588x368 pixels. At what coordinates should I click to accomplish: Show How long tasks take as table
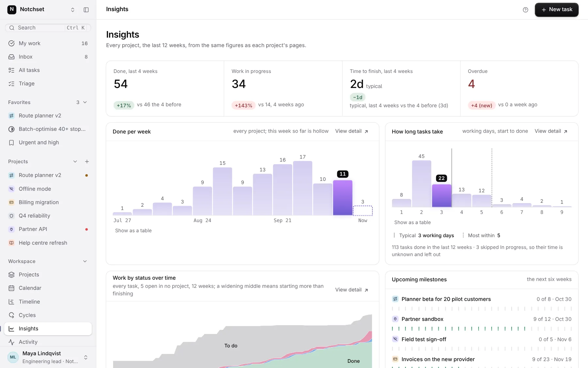click(413, 222)
